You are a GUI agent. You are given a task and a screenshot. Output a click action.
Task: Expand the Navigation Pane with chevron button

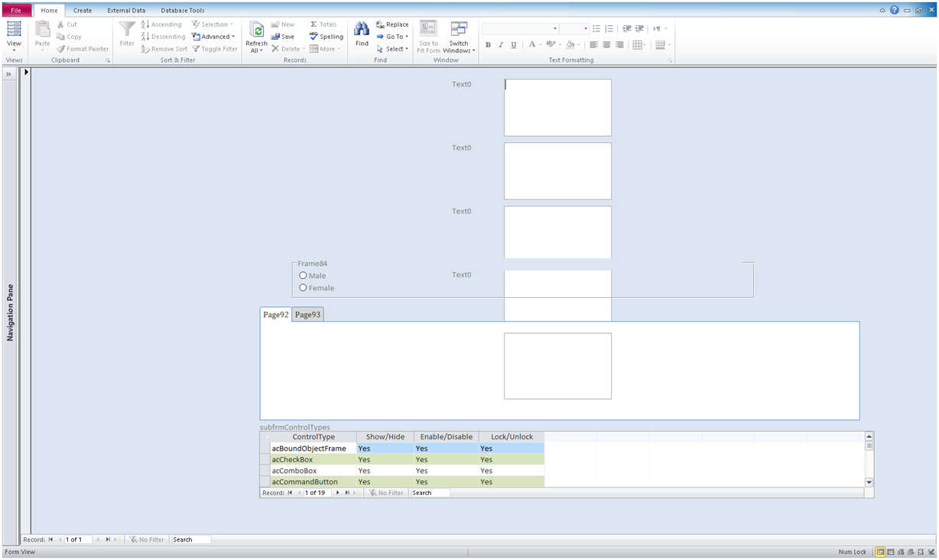tap(9, 74)
